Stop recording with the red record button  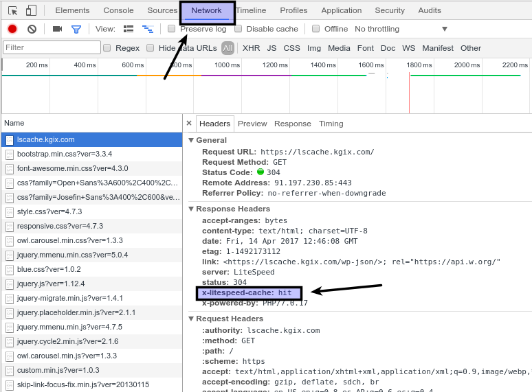click(12, 29)
